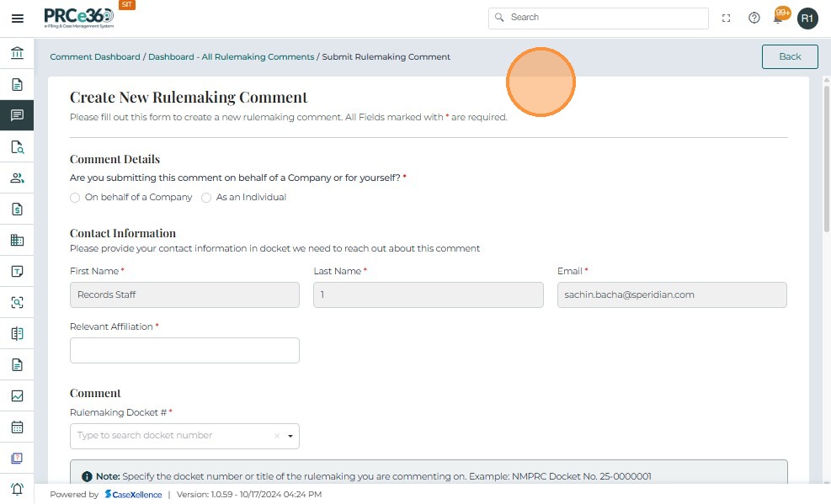This screenshot has width=831, height=504.
Task: Expand the Rulemaking Docket # dropdown arrow
Action: [x=290, y=436]
